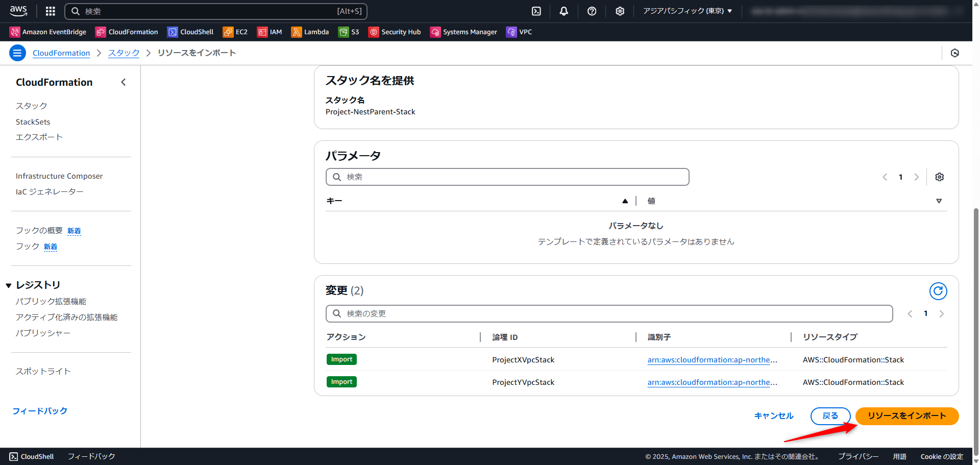Viewport: 980px width, 465px height.
Task: Click the Project-NestParent-Stack stack name
Action: tap(370, 111)
